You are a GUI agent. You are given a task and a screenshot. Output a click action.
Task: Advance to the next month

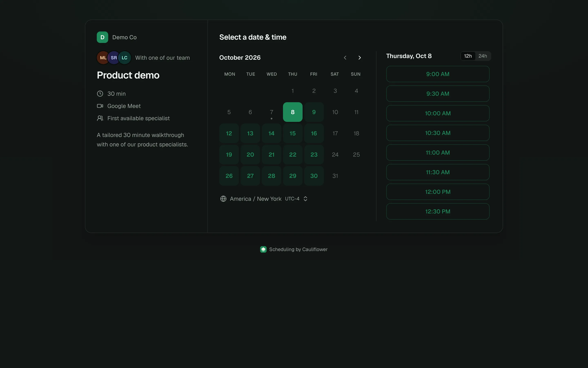(360, 58)
